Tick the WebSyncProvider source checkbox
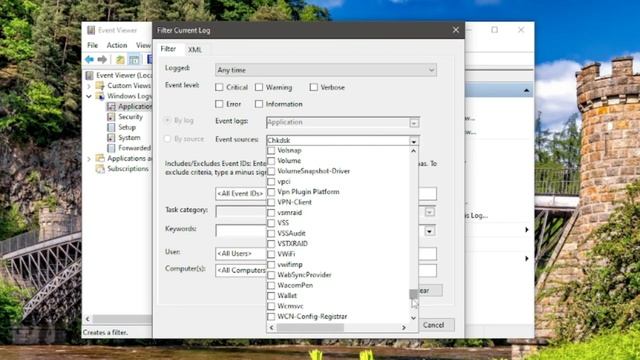The width and height of the screenshot is (640, 360). coord(271,275)
